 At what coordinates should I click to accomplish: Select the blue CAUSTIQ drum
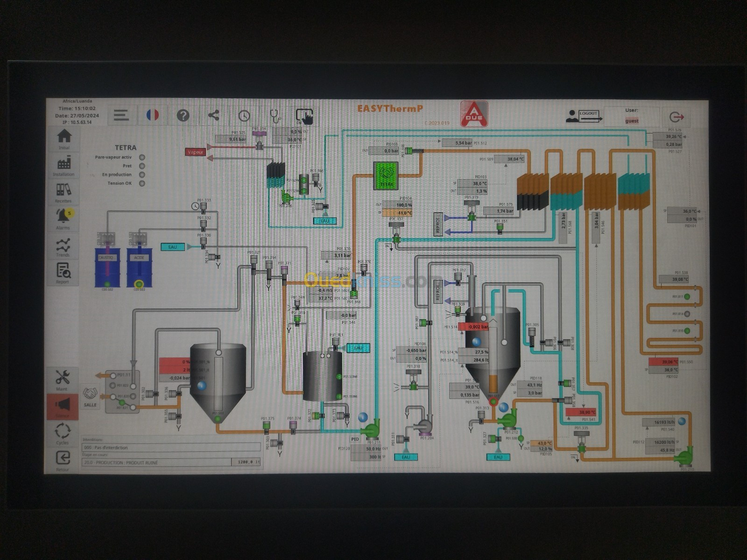(107, 267)
